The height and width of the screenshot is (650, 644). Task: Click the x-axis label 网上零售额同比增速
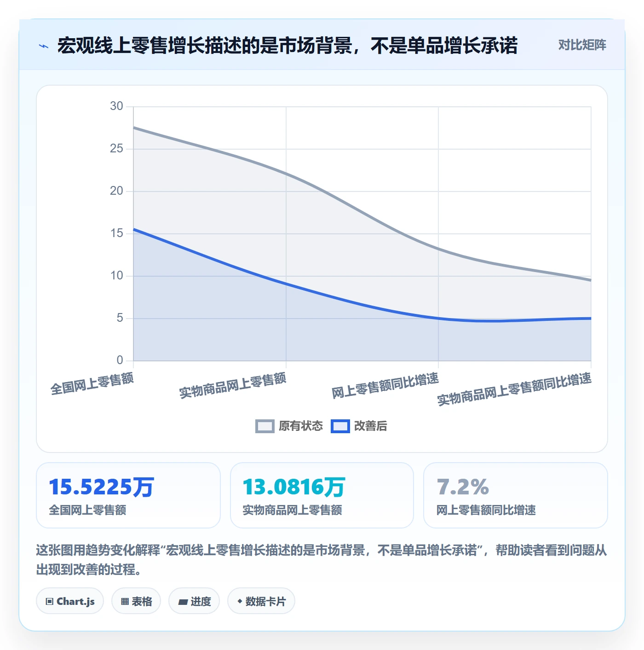pyautogui.click(x=385, y=386)
